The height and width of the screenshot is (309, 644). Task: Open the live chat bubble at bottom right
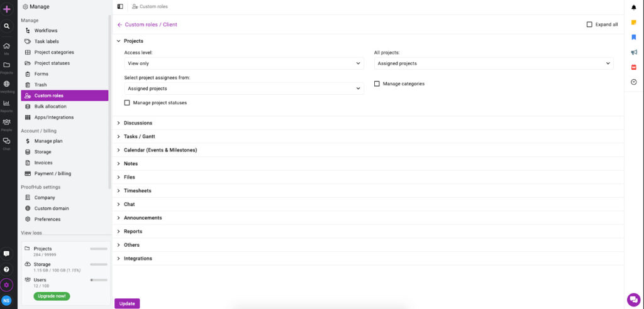(x=634, y=300)
